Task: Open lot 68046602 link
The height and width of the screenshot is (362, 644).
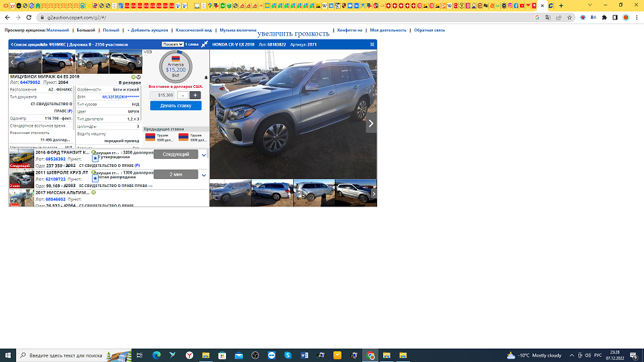Action: [56, 199]
